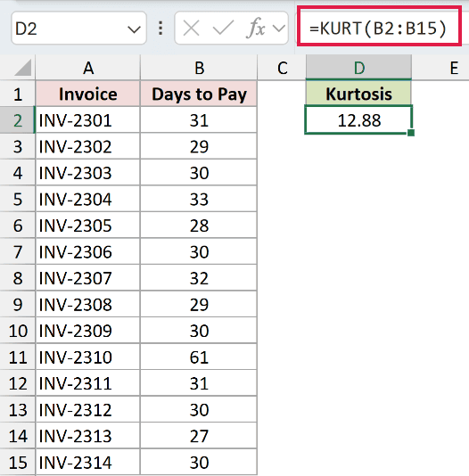The width and height of the screenshot is (469, 476).
Task: Select cell INV-2313
Action: click(x=88, y=436)
